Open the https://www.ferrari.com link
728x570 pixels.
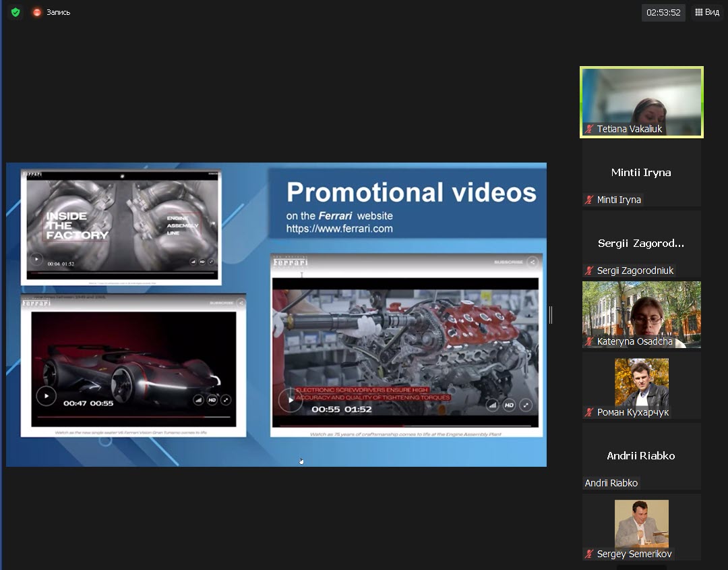pyautogui.click(x=339, y=229)
